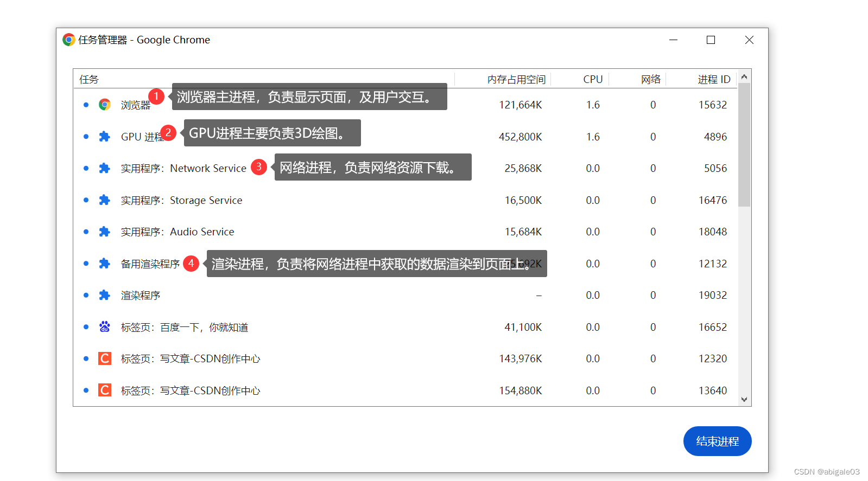Image resolution: width=868 pixels, height=481 pixels.
Task: Select the 浏览器 process row
Action: click(x=406, y=105)
